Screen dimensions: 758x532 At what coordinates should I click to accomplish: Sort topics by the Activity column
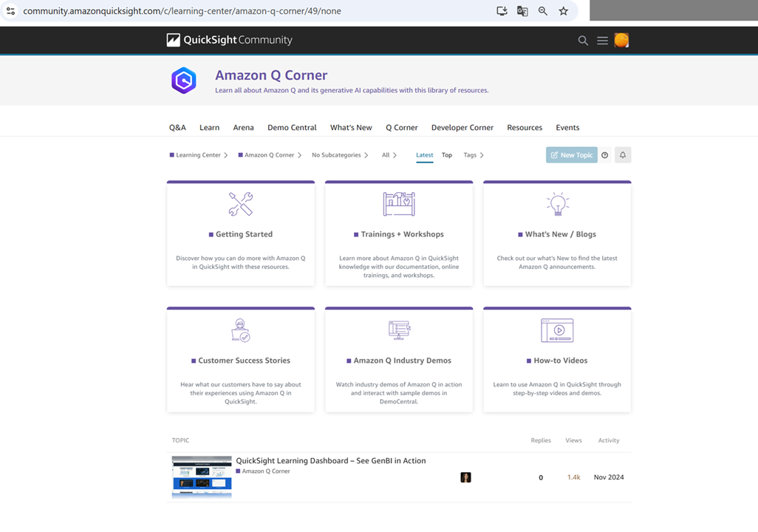[609, 440]
